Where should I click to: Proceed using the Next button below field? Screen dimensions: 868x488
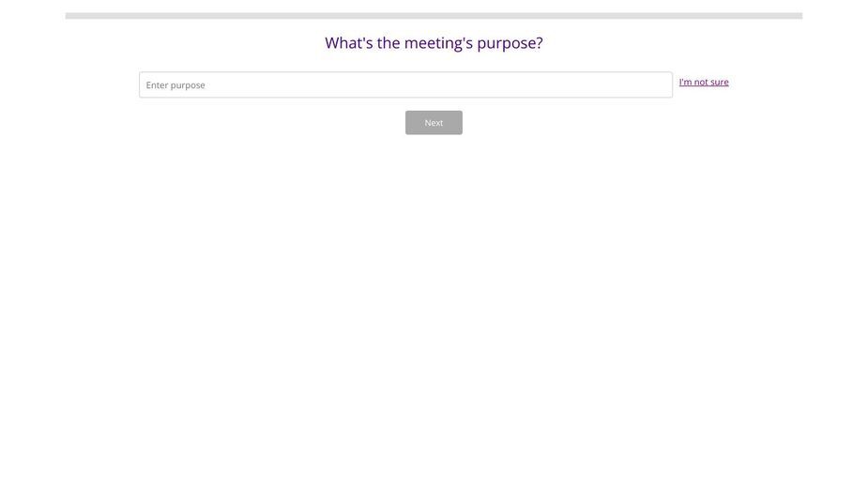(x=434, y=122)
